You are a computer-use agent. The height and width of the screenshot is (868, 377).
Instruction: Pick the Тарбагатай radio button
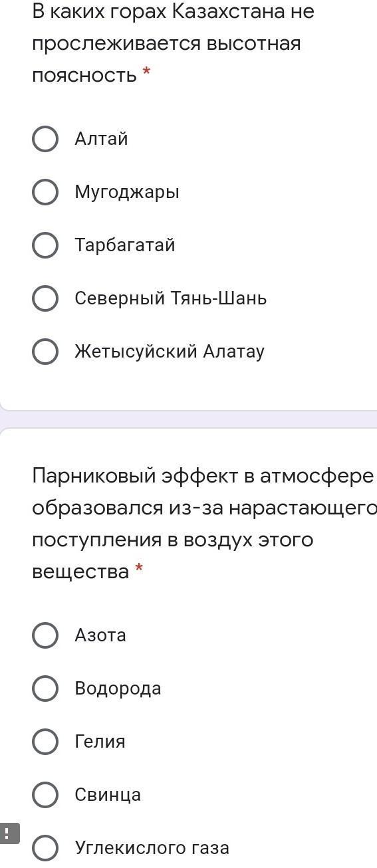(45, 245)
